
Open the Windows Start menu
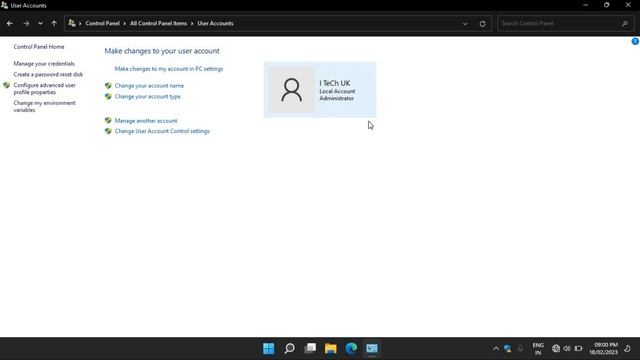[269, 349]
